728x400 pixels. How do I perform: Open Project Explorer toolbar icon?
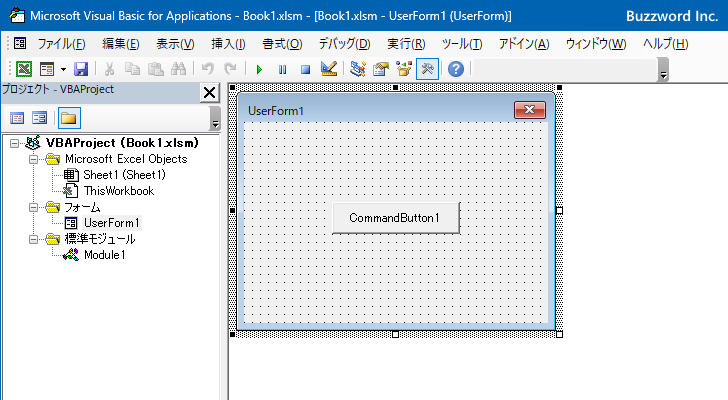(358, 69)
